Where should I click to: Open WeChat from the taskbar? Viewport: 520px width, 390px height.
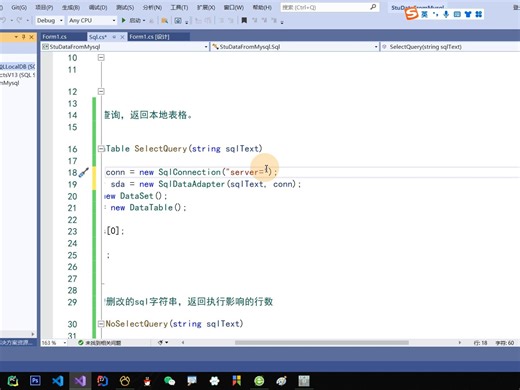[x=169, y=380]
